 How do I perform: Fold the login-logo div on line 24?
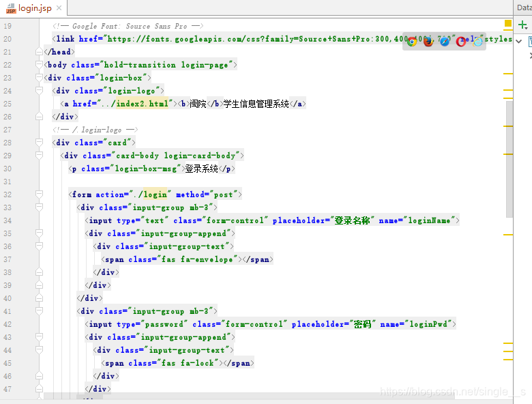(x=39, y=91)
